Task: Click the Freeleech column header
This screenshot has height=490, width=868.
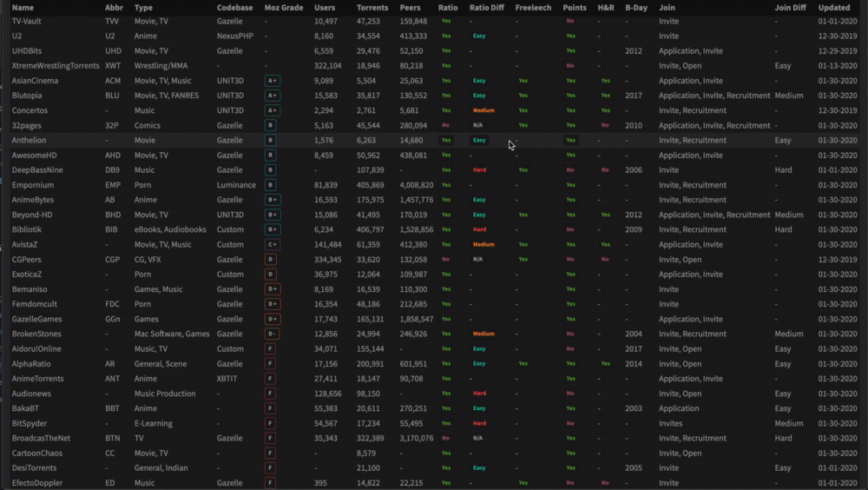Action: pyautogui.click(x=533, y=8)
